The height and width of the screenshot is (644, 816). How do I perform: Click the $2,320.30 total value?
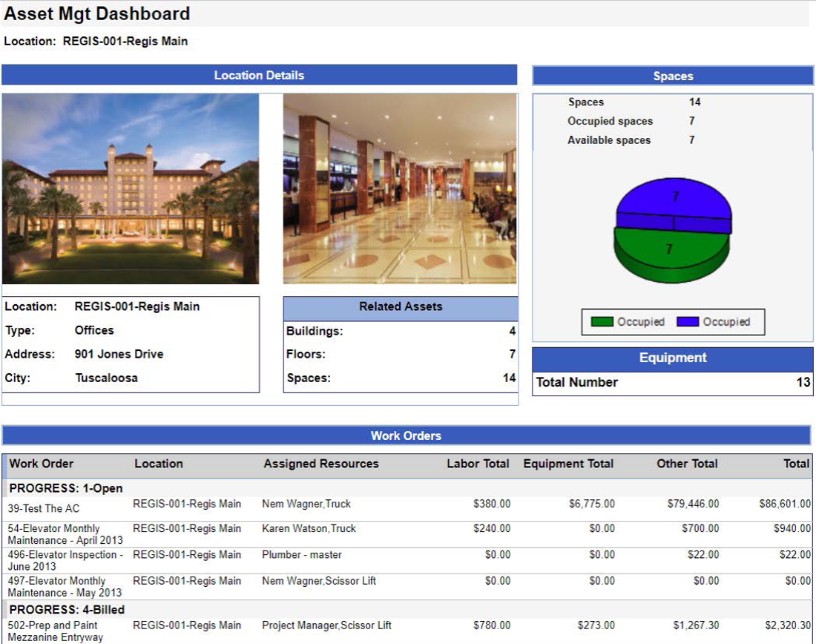click(788, 625)
